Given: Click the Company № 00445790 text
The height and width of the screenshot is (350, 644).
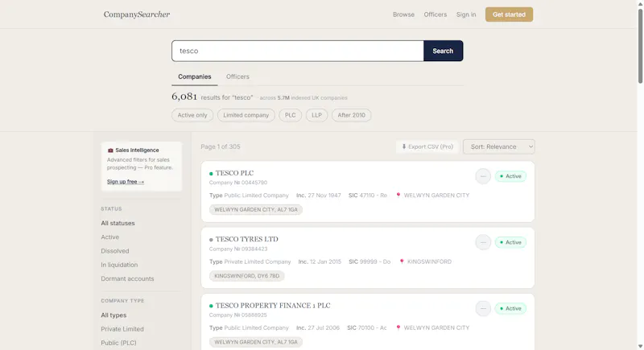Looking at the screenshot, I should 238,183.
